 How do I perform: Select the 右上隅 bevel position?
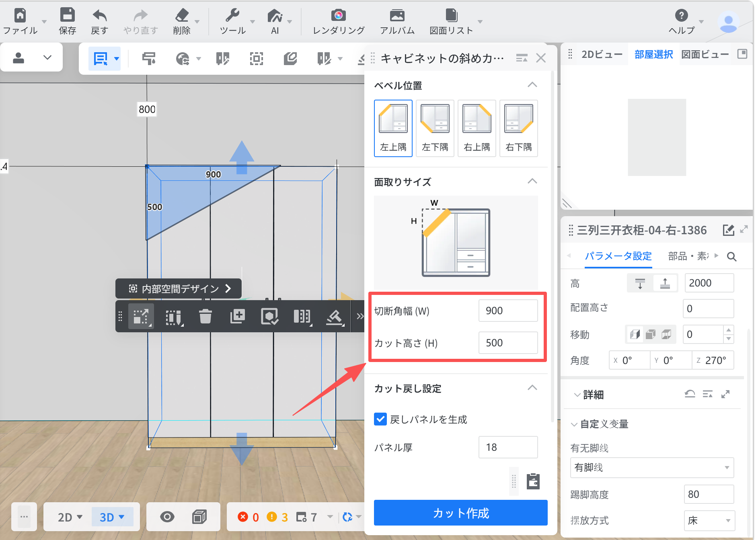click(477, 128)
